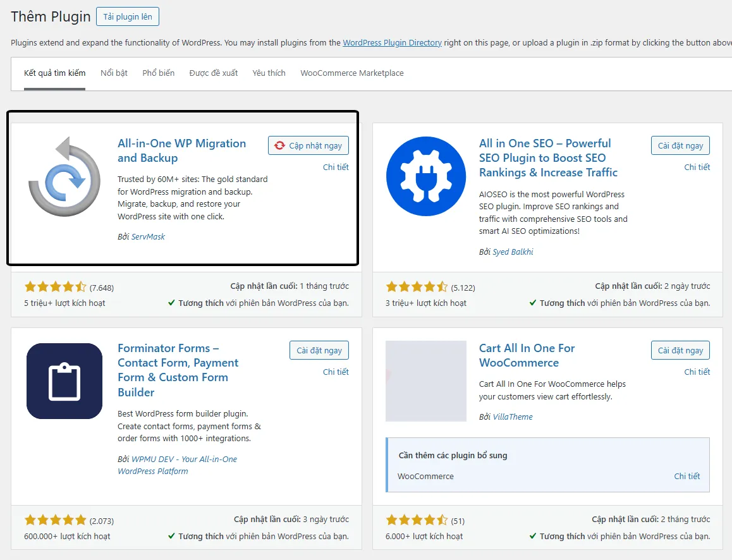View Chi tiết for All-in-One WP Migration
The image size is (732, 560).
[x=336, y=167]
